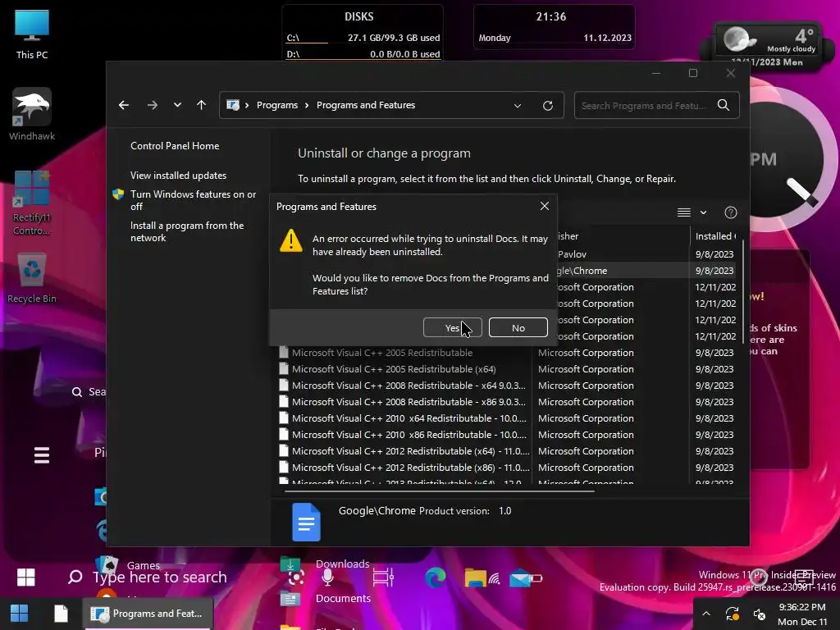Click Microsoft Edge icon in the dock
840x630 pixels.
(435, 577)
